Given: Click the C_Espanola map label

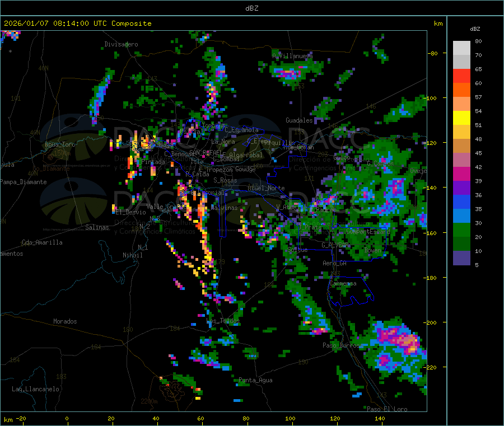Looking at the screenshot, I should pos(241,130).
